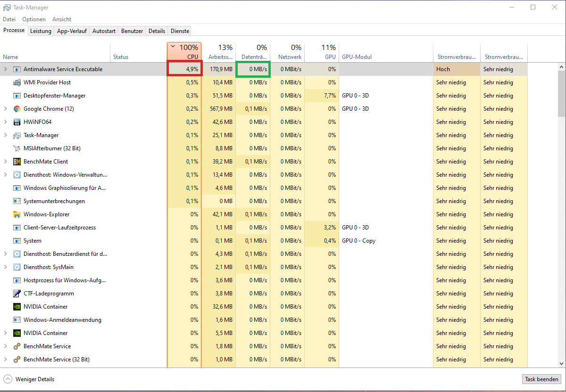
Task: Click the CTF-Ladeprogramm pen icon
Action: coord(17,294)
